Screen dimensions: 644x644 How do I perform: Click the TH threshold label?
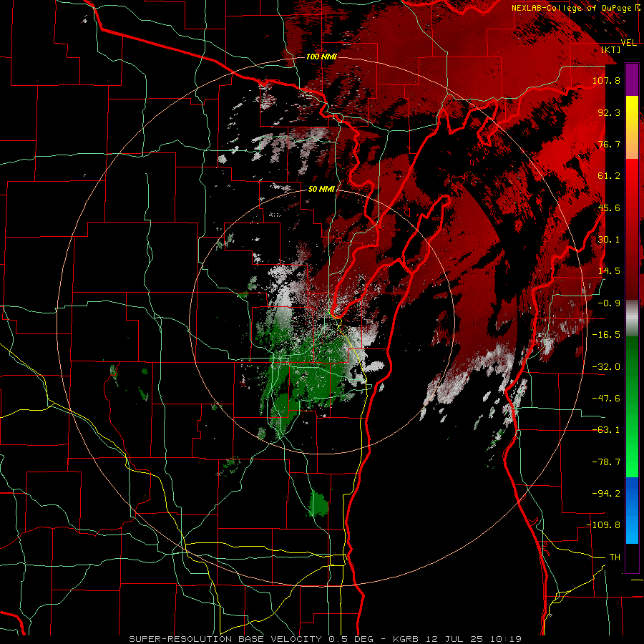coord(615,557)
